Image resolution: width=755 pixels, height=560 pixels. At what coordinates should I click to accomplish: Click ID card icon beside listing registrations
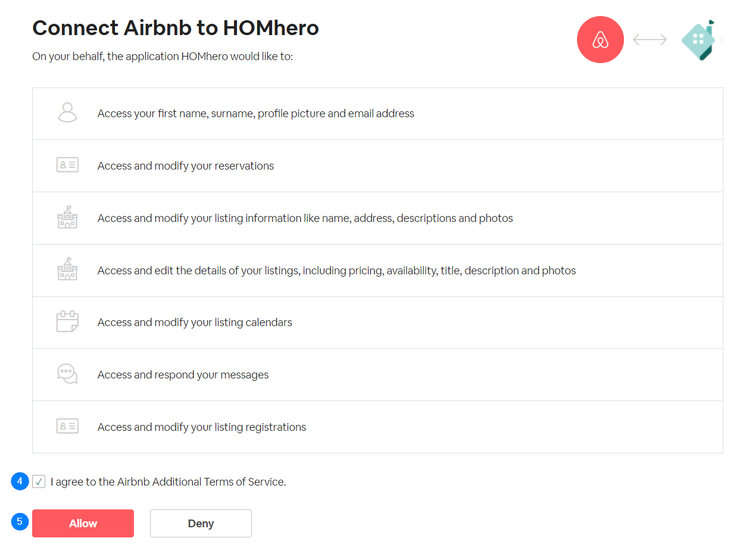(x=67, y=426)
